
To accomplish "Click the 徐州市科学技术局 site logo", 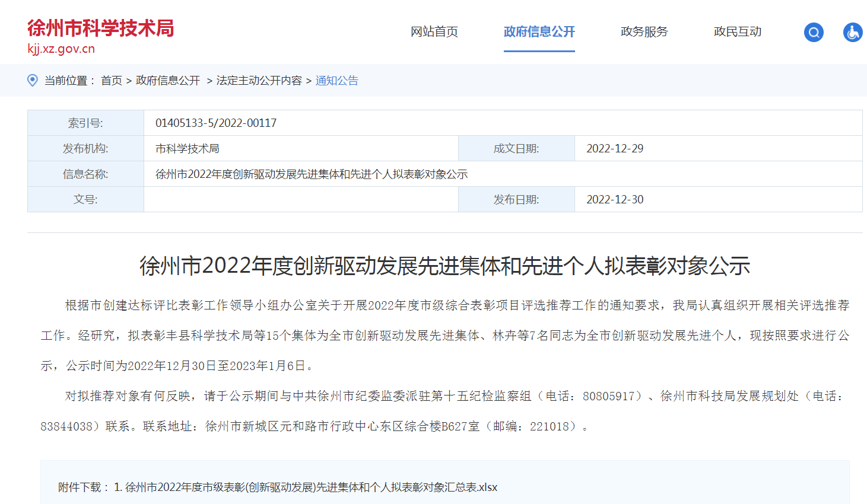I will (101, 28).
